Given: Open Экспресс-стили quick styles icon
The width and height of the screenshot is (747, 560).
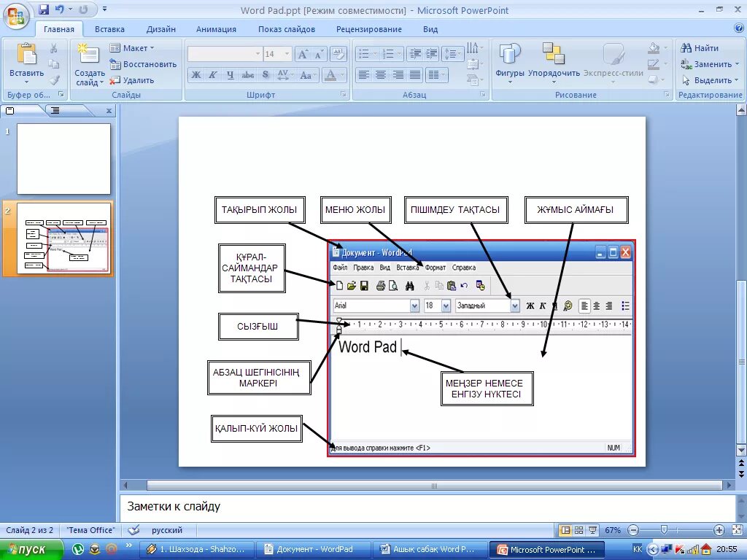Looking at the screenshot, I should [613, 54].
